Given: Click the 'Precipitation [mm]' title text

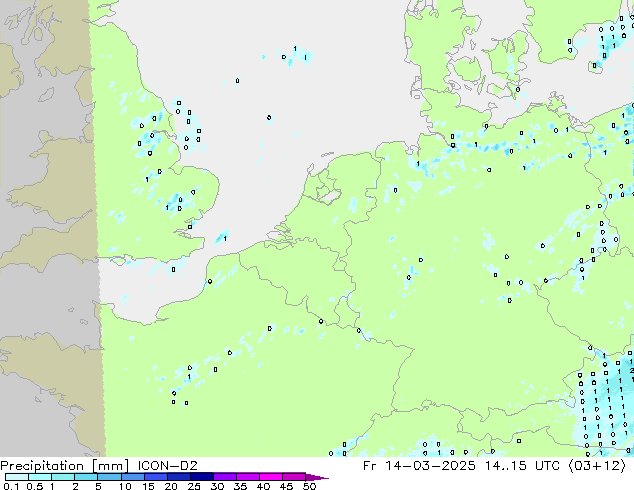Looking at the screenshot, I should click(x=65, y=466).
